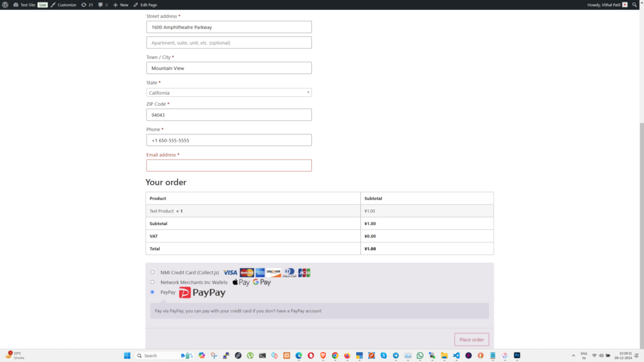This screenshot has height=362, width=644.
Task: Open the Windows Start menu
Action: (126, 355)
